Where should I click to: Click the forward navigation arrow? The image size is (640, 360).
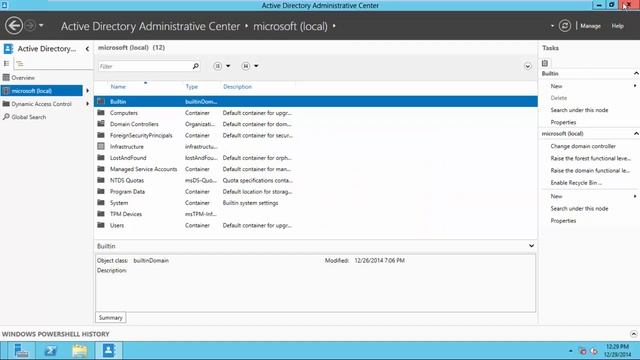[30, 26]
